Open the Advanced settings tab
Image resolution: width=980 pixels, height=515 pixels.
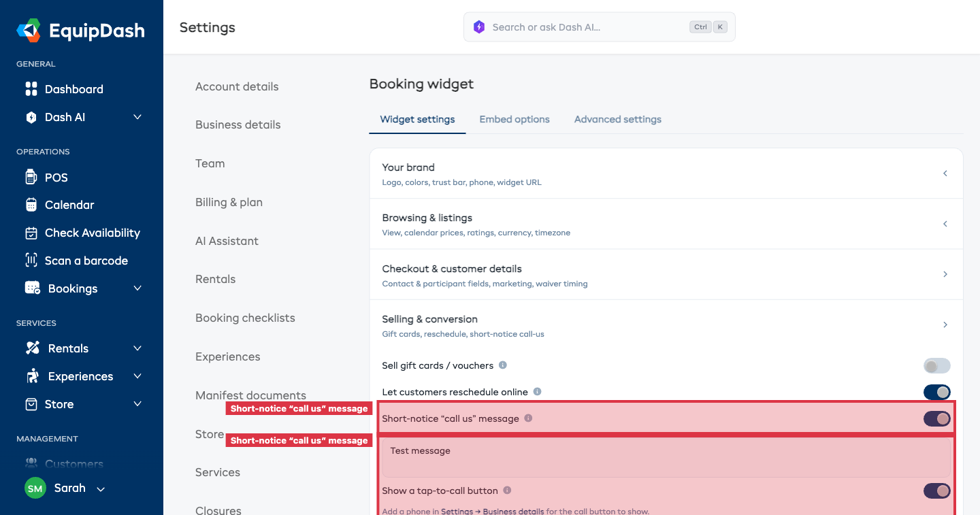click(x=617, y=119)
